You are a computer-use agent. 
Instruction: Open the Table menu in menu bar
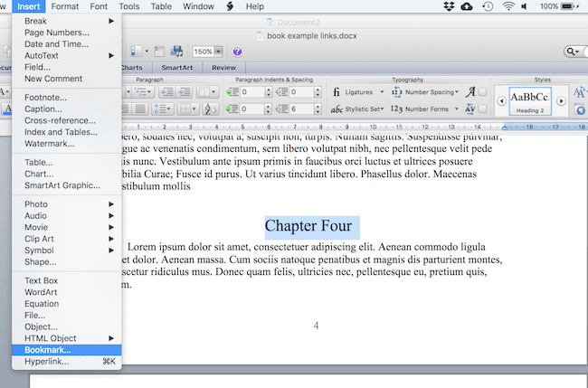(161, 6)
